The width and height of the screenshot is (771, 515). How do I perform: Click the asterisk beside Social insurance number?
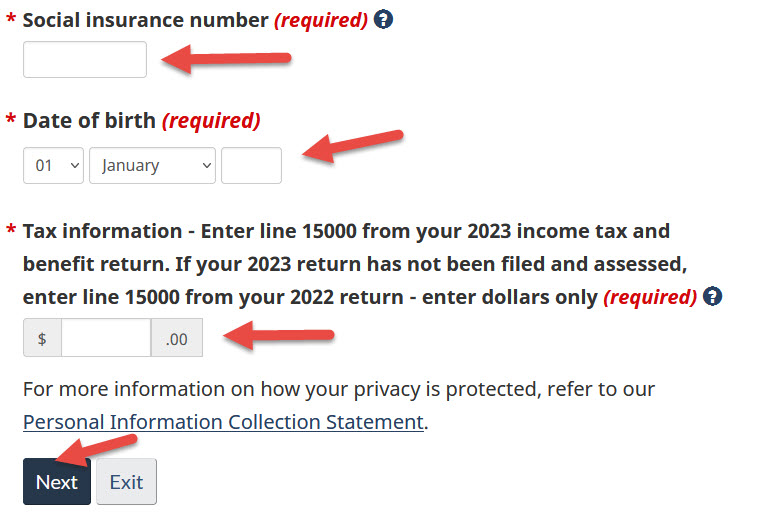pos(11,21)
